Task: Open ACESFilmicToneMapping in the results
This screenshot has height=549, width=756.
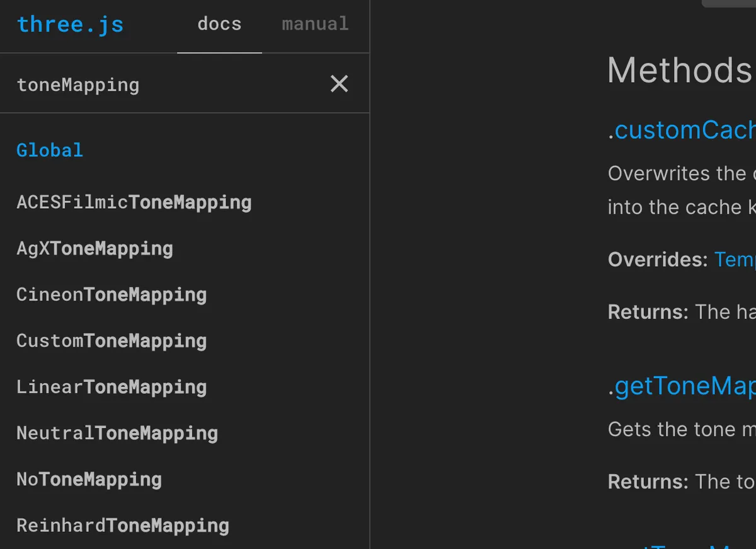Action: pyautogui.click(x=134, y=202)
